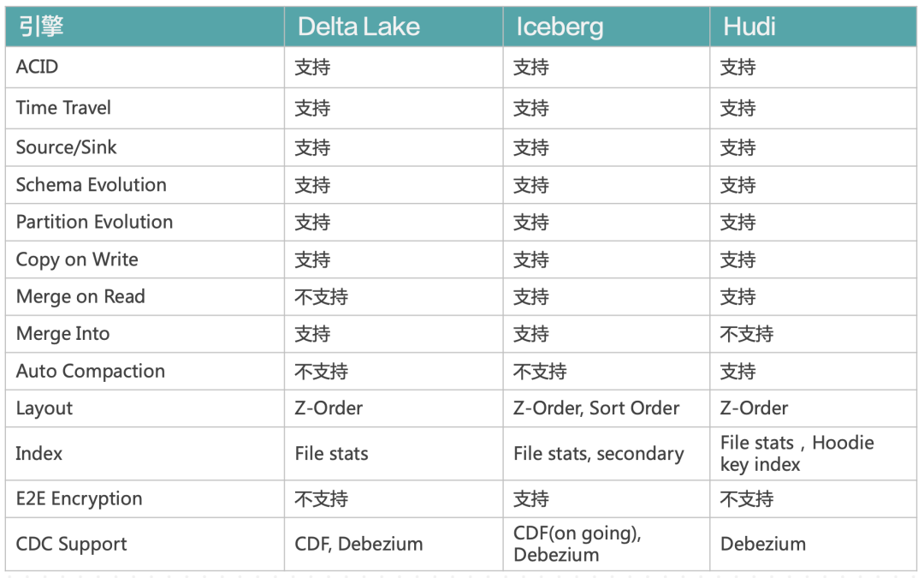
Task: Select the Hudi column header
Action: tap(749, 27)
